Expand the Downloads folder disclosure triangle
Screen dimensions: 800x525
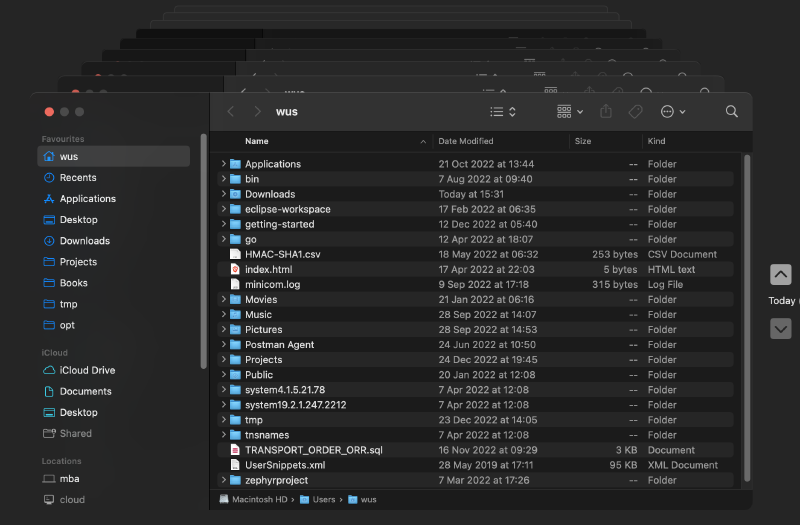[x=224, y=194]
